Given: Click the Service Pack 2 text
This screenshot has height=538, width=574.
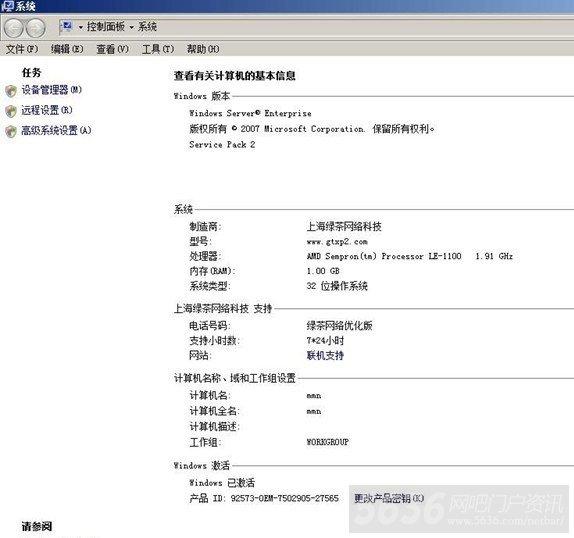Looking at the screenshot, I should click(x=222, y=145).
